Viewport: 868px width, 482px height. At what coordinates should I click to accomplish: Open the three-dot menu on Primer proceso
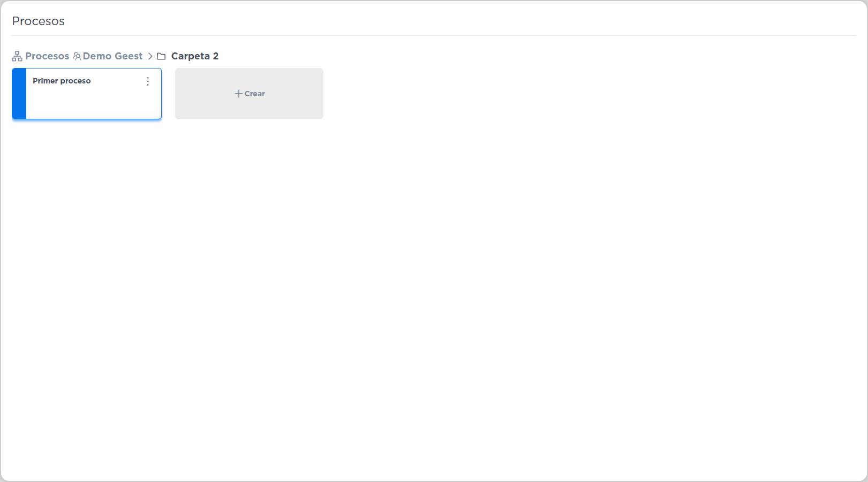tap(148, 81)
